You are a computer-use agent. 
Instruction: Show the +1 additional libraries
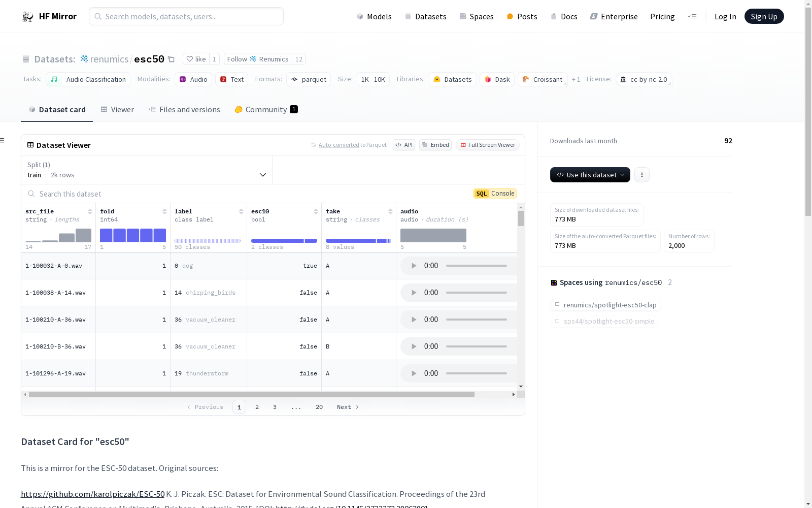tap(576, 79)
